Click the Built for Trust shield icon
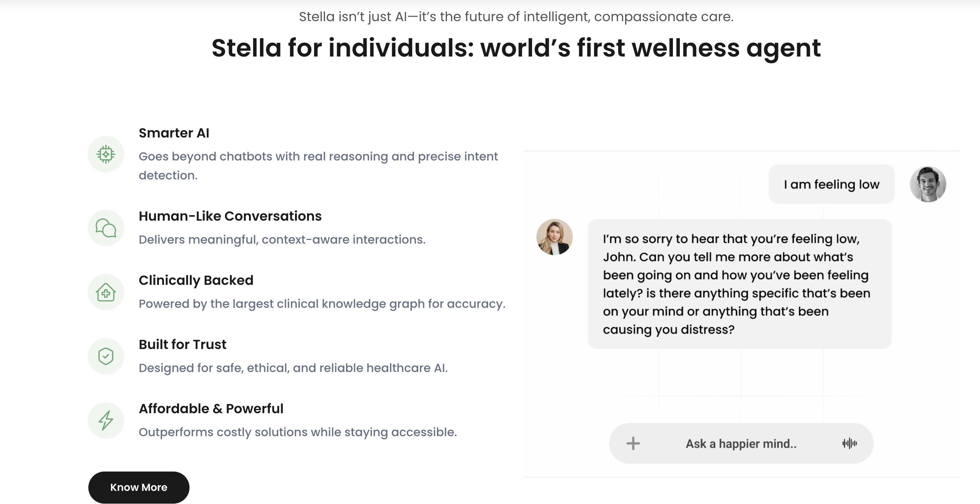The image size is (980, 504). pos(106,356)
